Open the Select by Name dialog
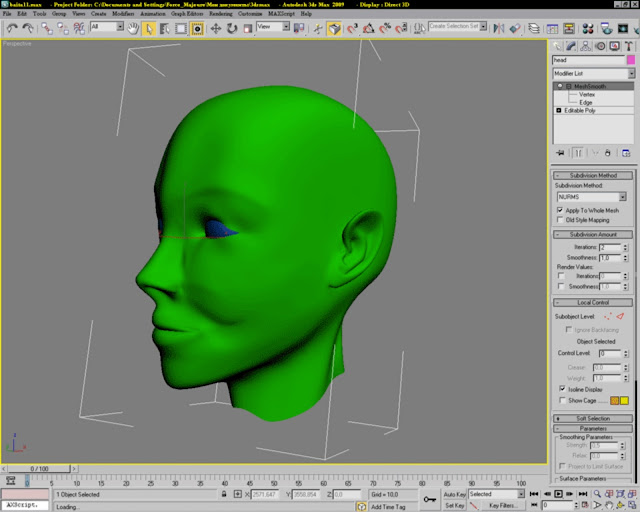 coord(164,29)
